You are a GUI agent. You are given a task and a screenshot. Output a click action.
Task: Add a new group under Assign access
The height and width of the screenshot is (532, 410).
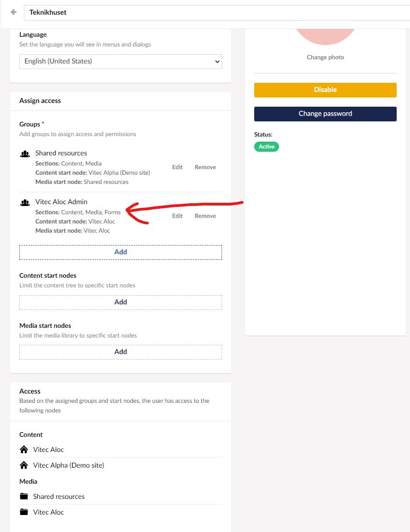coord(120,252)
